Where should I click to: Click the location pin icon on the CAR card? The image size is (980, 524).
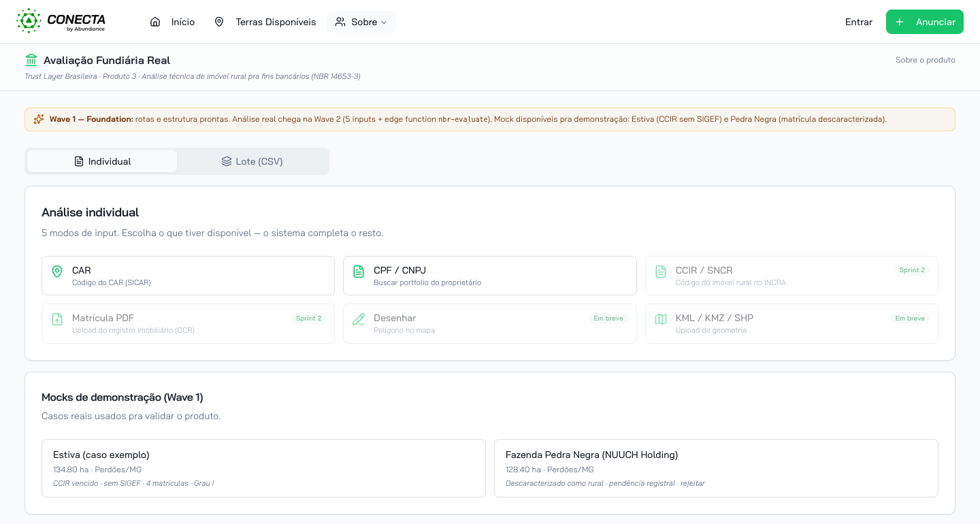57,272
